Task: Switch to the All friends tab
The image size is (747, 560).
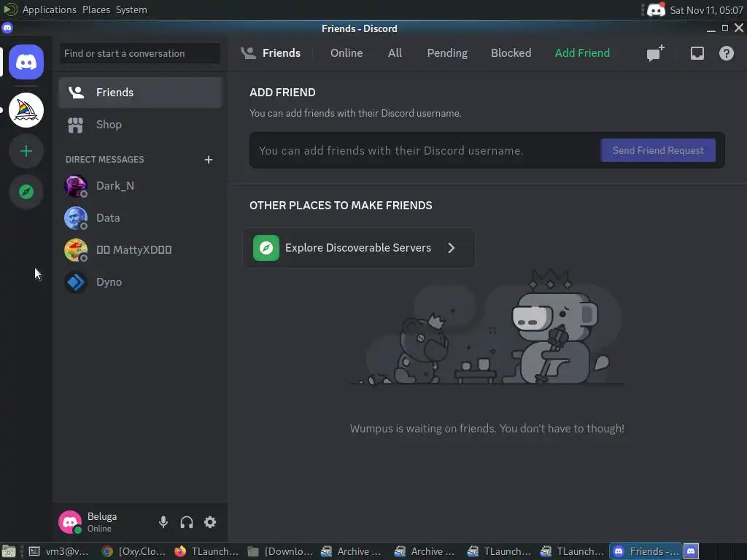Action: click(395, 52)
